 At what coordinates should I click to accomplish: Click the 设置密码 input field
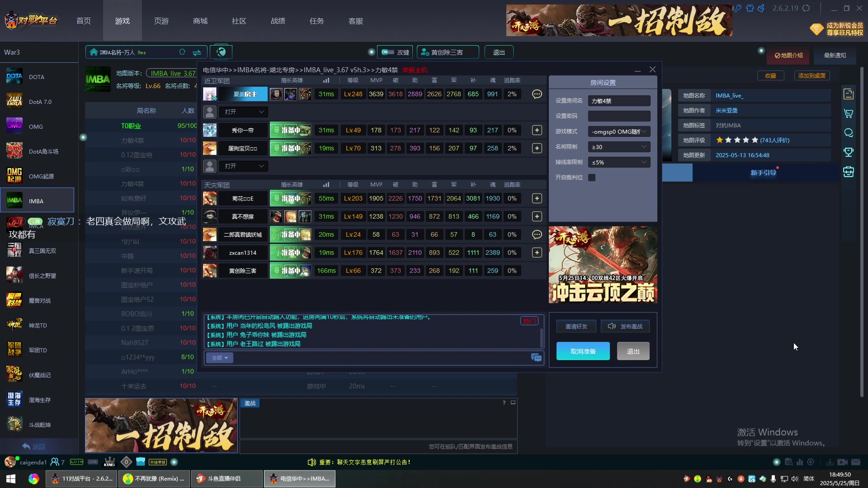(x=619, y=116)
